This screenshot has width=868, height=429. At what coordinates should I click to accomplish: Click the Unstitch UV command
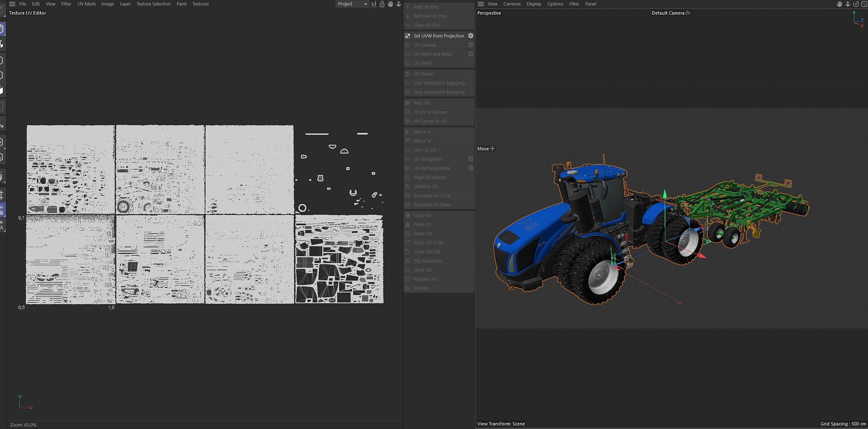pos(439,187)
